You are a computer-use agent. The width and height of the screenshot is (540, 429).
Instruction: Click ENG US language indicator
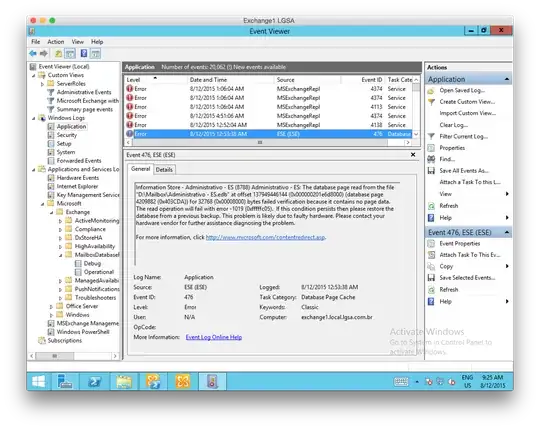pyautogui.click(x=467, y=381)
